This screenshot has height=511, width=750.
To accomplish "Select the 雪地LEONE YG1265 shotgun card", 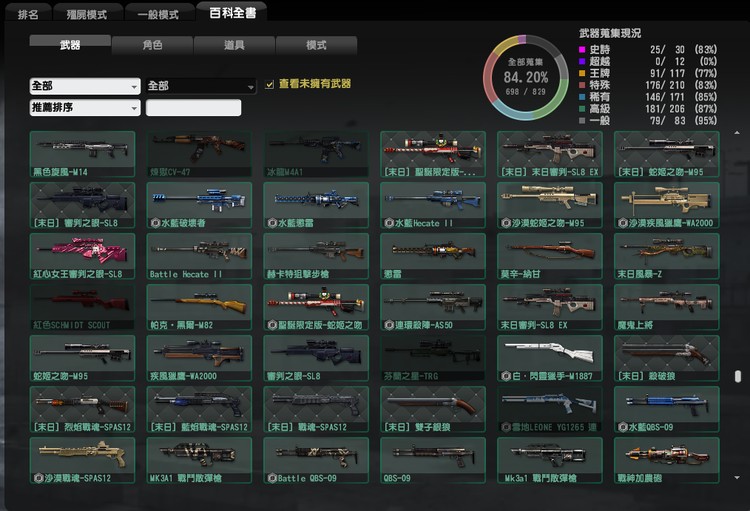I will (550, 410).
